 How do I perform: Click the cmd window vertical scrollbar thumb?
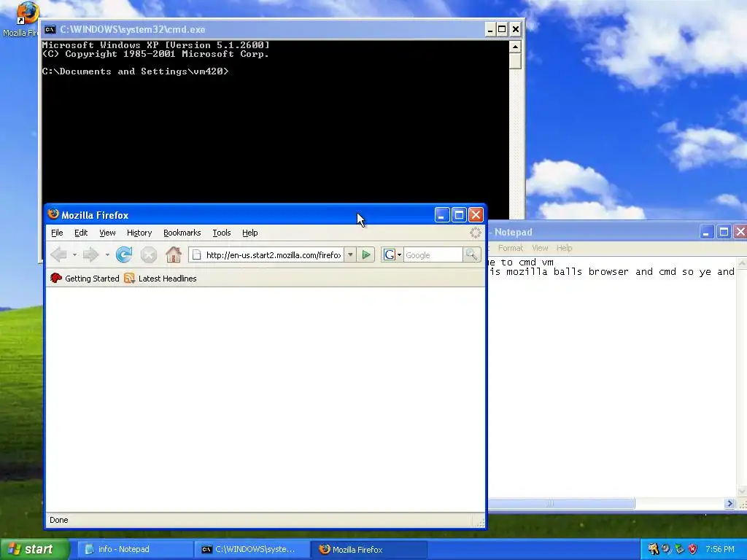coord(515,61)
